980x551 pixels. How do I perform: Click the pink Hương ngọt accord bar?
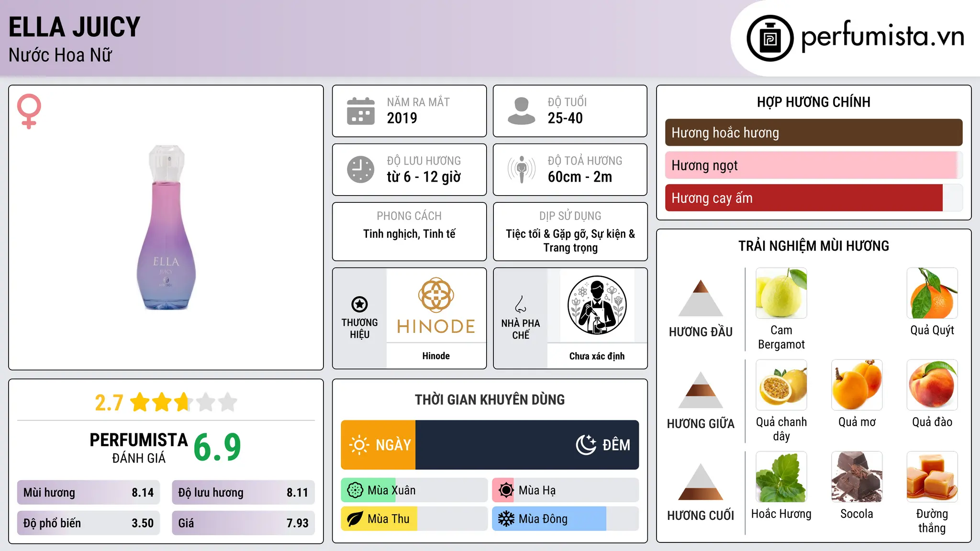click(x=813, y=165)
